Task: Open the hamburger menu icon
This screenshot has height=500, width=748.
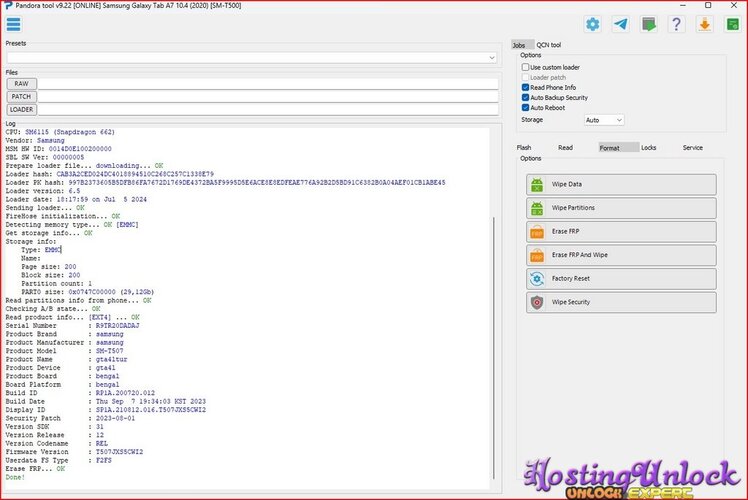Action: pos(13,24)
